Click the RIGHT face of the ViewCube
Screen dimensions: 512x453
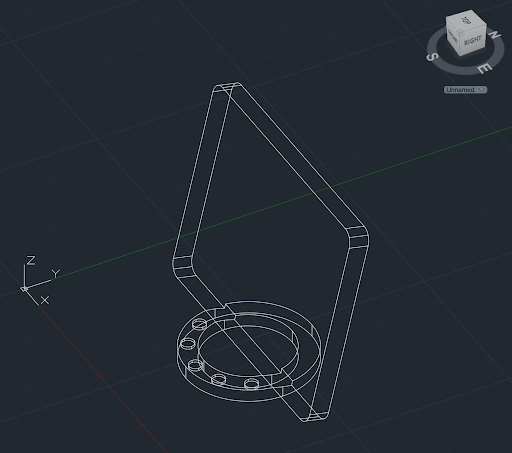473,41
